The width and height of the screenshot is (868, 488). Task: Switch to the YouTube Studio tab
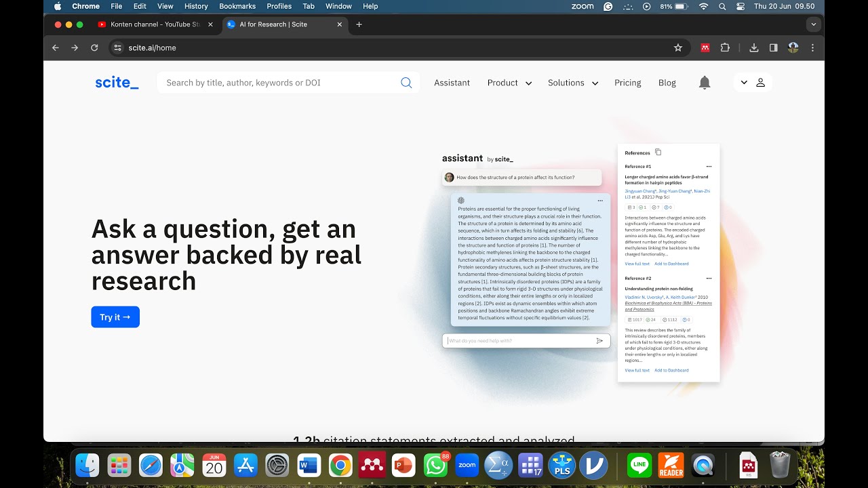(155, 24)
